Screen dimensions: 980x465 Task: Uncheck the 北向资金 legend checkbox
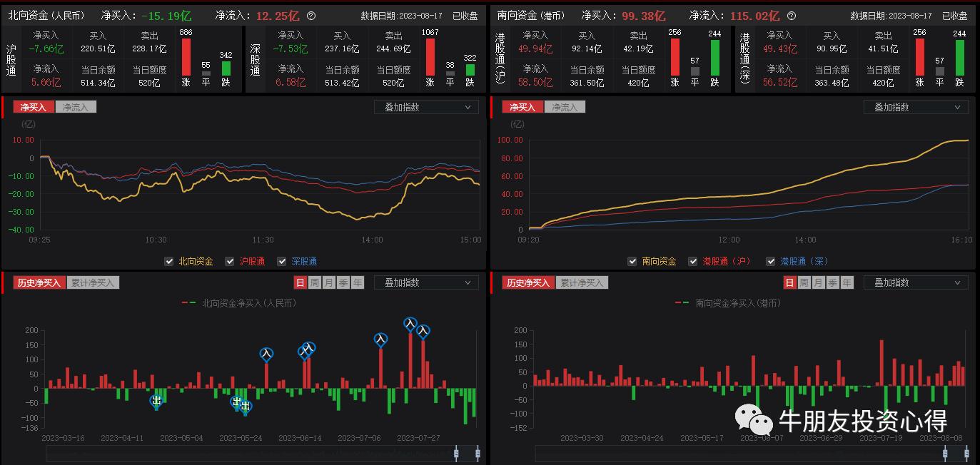click(x=169, y=262)
